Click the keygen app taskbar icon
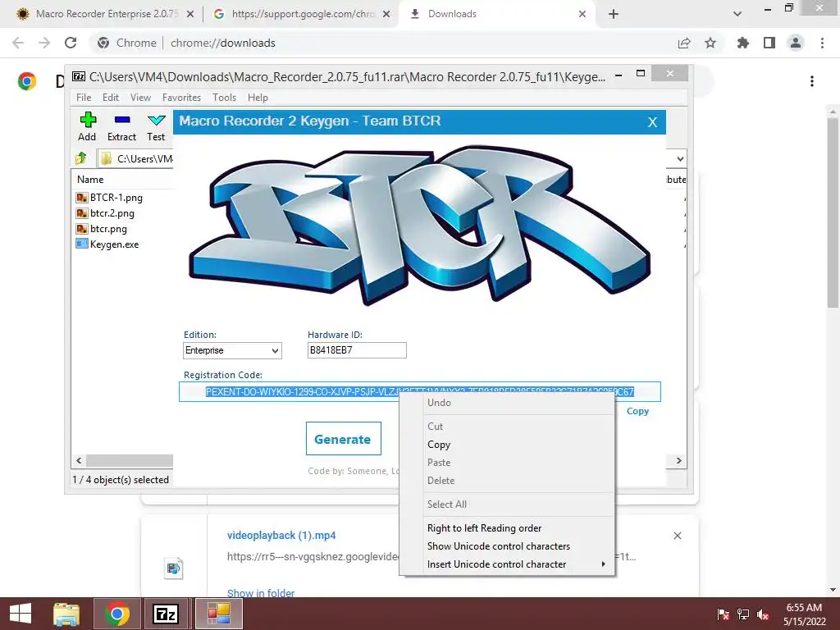This screenshot has height=630, width=840. pos(218,614)
